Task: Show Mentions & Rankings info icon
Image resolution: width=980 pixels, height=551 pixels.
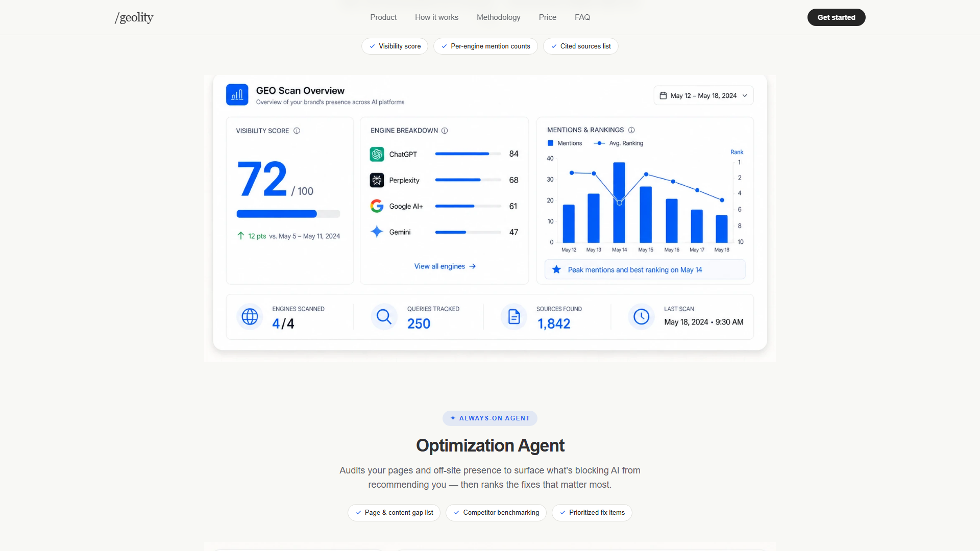Action: (631, 130)
